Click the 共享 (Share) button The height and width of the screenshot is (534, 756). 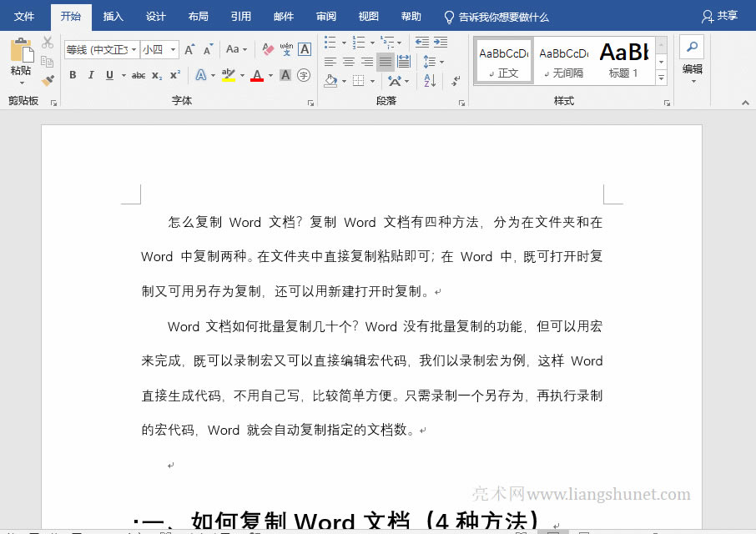click(x=719, y=15)
